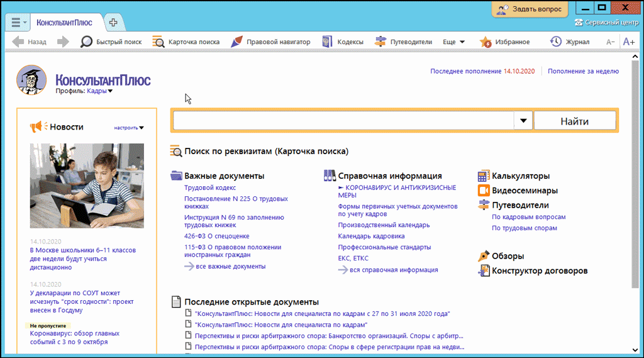
Task: Click the Найти search button
Action: [x=575, y=121]
